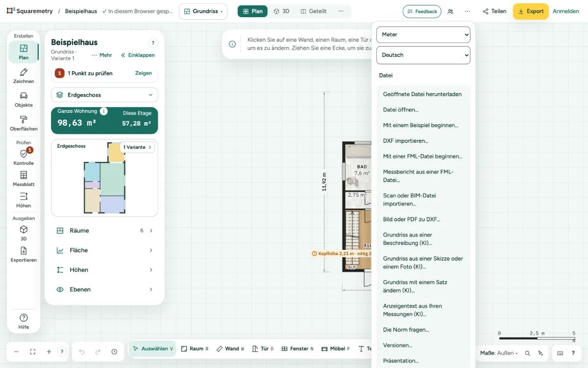Open the Exportieren tool in sidebar
Screen dimensions: 588x368
(x=24, y=255)
